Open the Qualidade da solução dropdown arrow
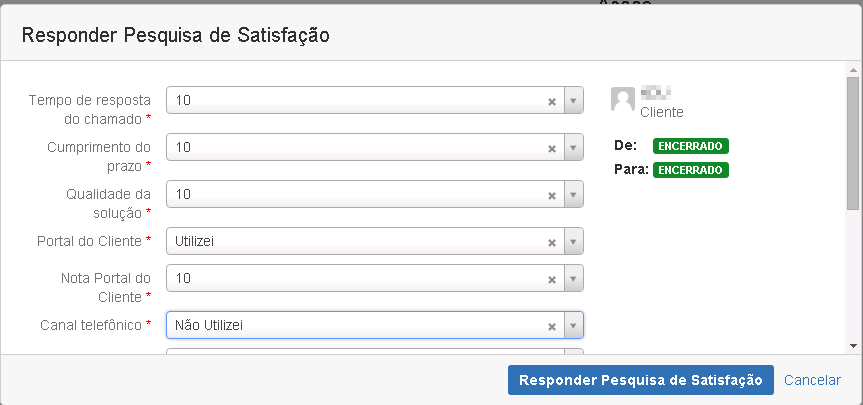Viewport: 863px width, 405px height. [x=573, y=195]
